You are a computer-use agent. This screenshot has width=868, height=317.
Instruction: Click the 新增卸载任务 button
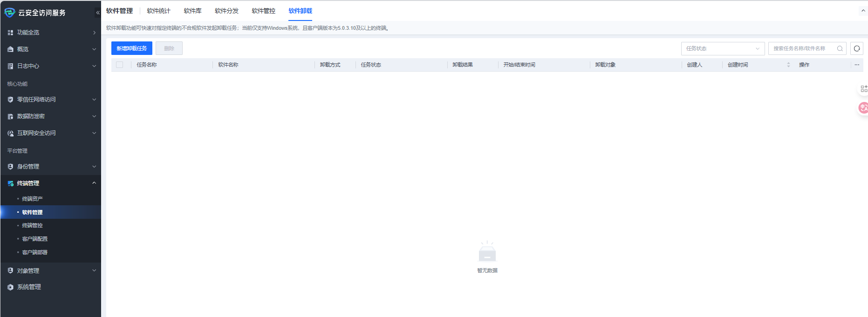132,48
